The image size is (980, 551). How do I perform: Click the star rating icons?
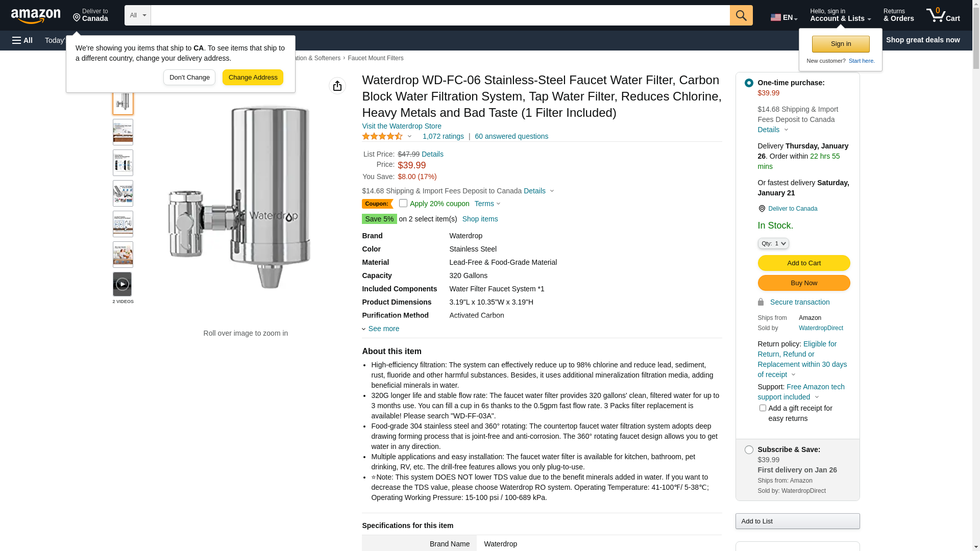[x=383, y=136]
